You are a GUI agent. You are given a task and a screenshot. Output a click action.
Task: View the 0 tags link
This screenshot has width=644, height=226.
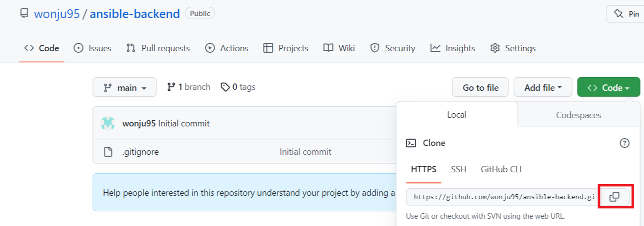click(x=238, y=87)
